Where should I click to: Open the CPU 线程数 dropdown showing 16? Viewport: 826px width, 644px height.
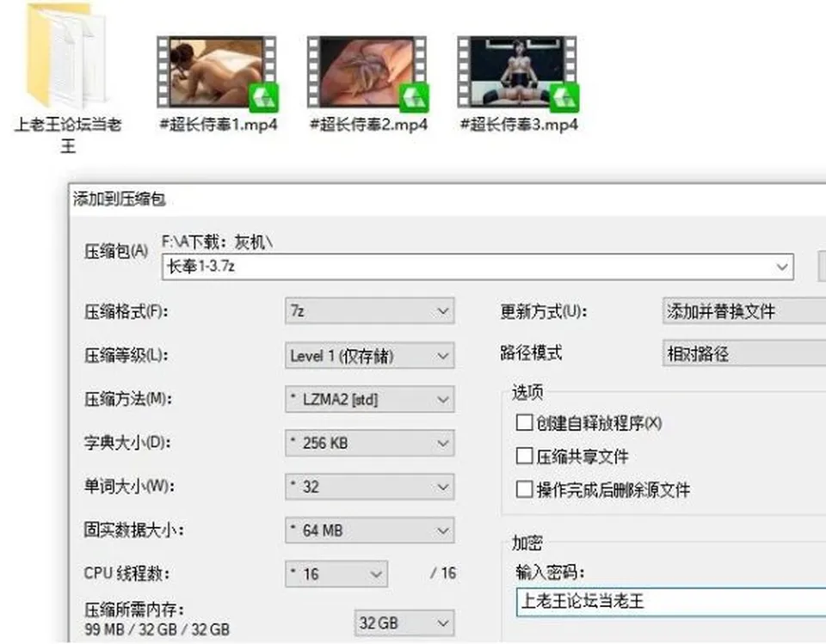336,573
